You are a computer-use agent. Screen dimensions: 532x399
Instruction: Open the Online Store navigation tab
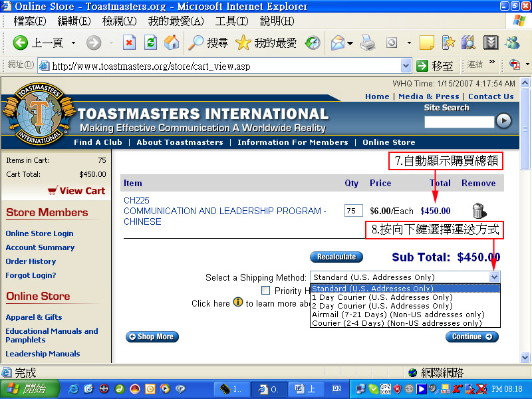click(388, 142)
